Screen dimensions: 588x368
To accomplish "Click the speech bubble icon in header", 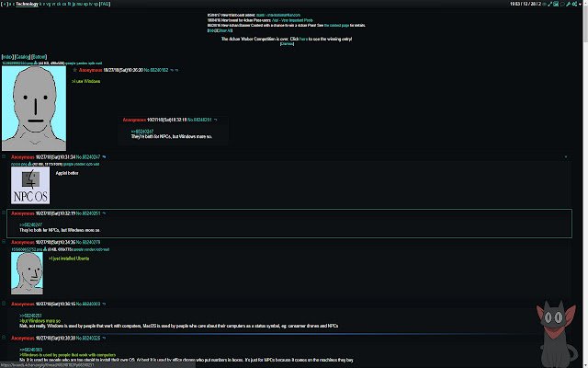I will pos(562,4).
